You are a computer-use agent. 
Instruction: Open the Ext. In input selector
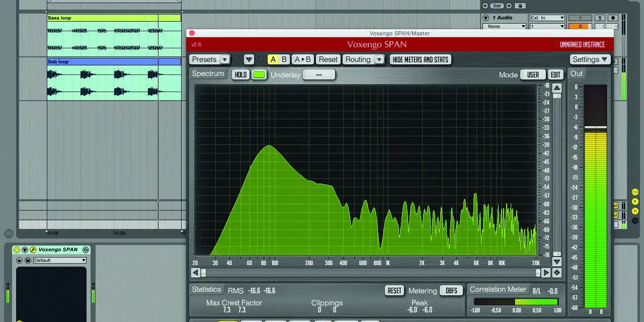(547, 18)
